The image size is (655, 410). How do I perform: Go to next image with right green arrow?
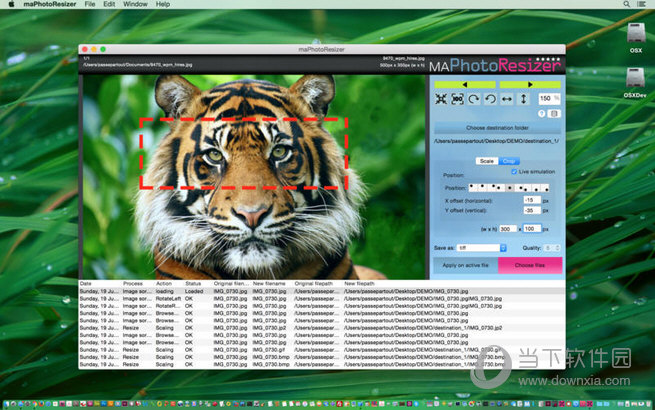pyautogui.click(x=529, y=86)
